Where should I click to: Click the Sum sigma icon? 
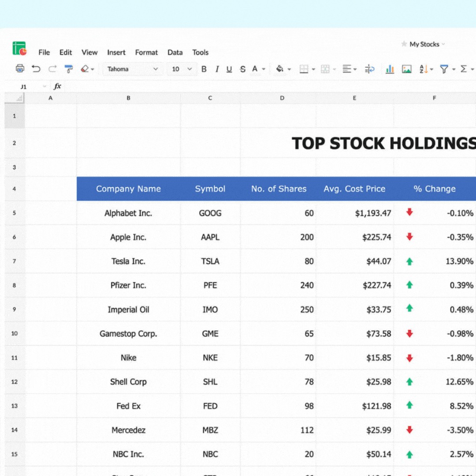click(x=464, y=69)
